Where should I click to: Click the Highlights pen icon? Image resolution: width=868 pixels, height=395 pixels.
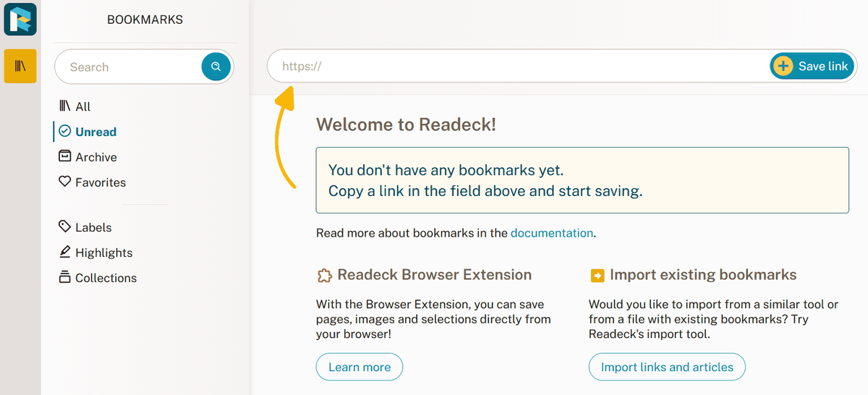pyautogui.click(x=65, y=252)
